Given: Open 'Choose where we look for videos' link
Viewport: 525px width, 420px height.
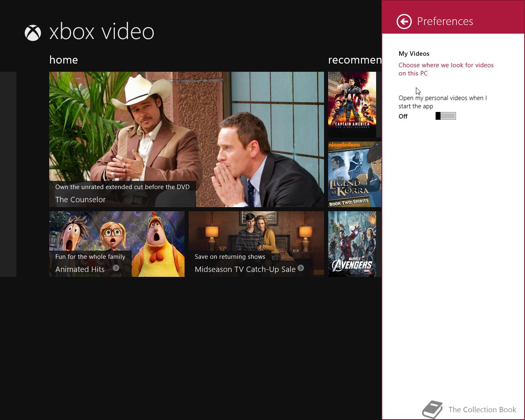Looking at the screenshot, I should [x=446, y=69].
